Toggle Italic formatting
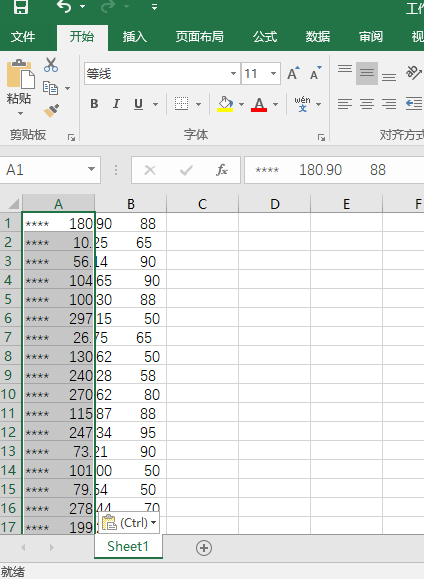The image size is (424, 579). [x=116, y=104]
